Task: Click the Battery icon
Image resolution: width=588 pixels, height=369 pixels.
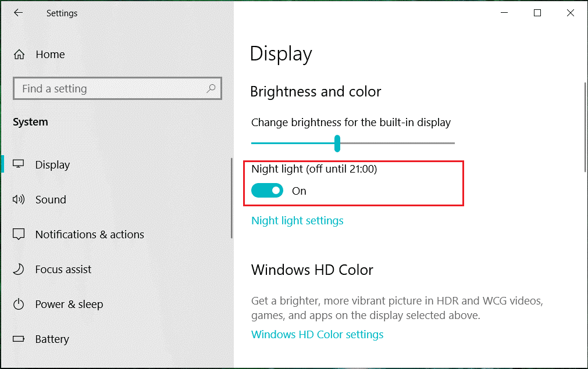Action: click(19, 339)
